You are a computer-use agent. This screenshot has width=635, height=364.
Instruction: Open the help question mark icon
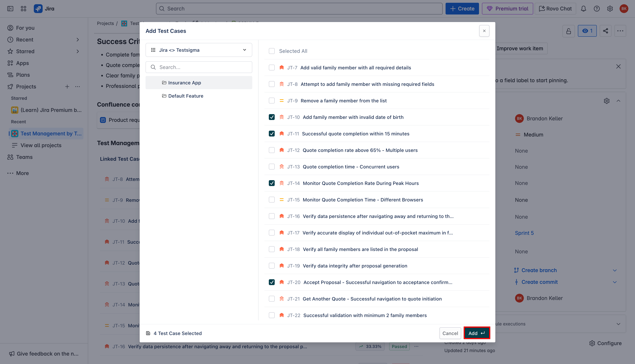click(597, 9)
